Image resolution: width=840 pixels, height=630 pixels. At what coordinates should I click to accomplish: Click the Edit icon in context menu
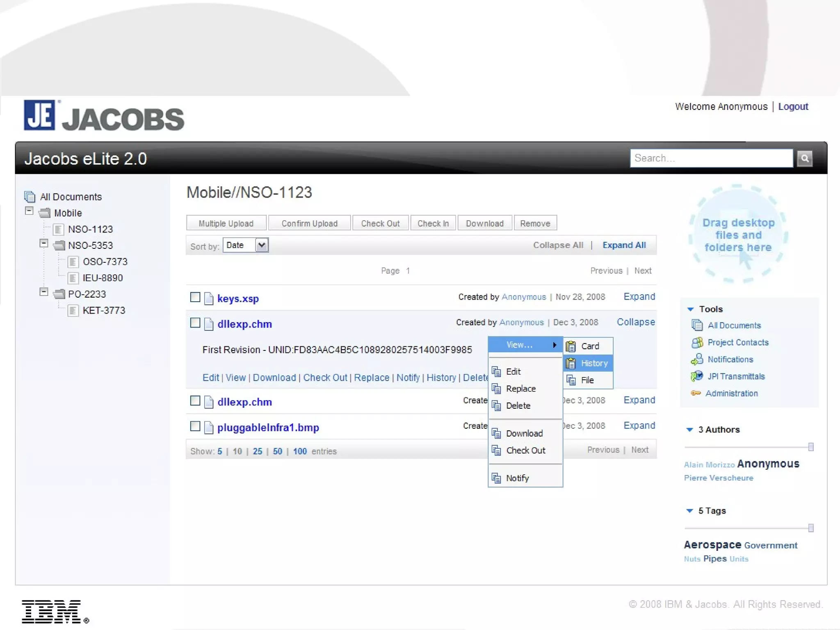click(496, 372)
